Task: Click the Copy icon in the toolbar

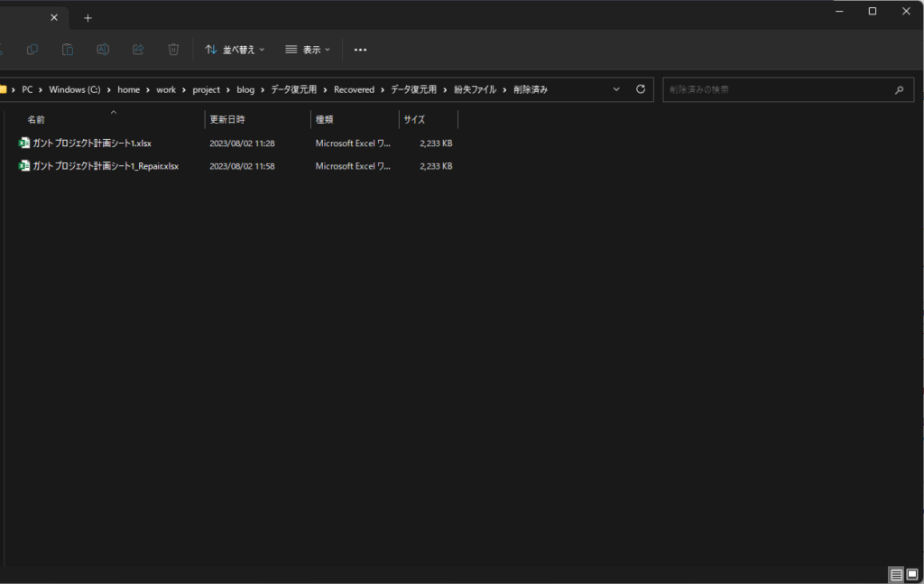Action: [32, 50]
